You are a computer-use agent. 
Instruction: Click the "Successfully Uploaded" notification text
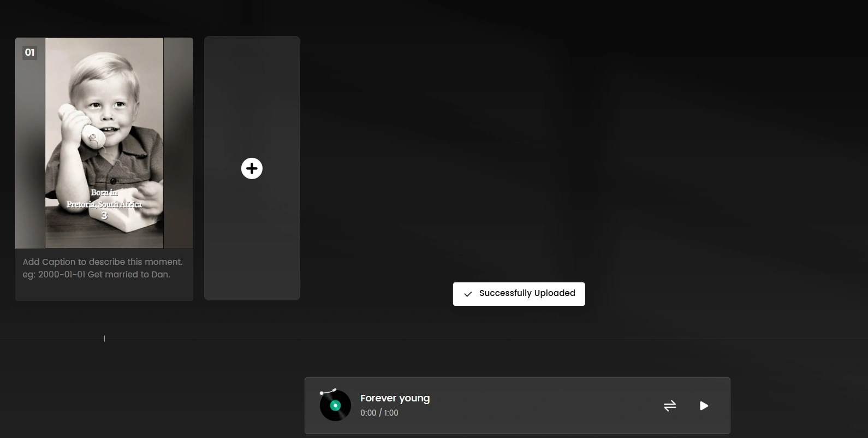(527, 293)
